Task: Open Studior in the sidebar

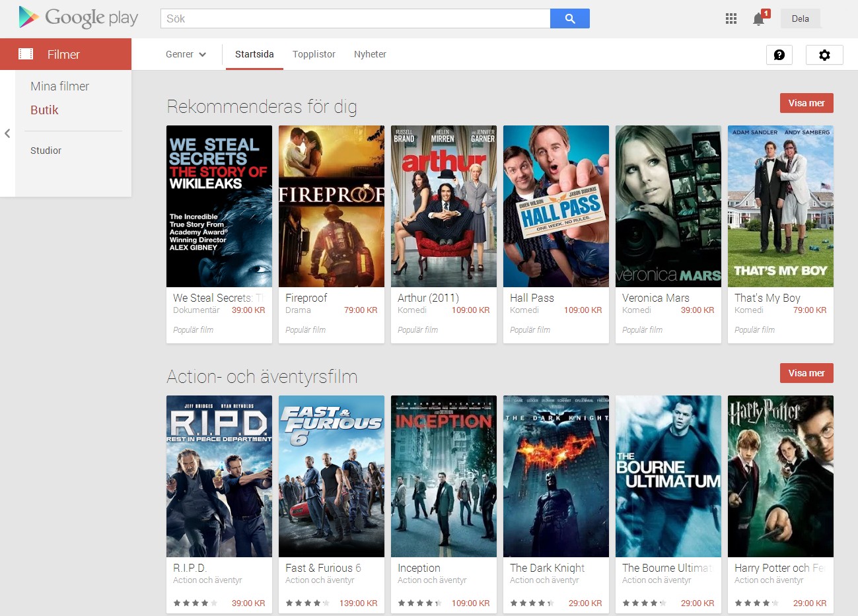Action: click(46, 151)
